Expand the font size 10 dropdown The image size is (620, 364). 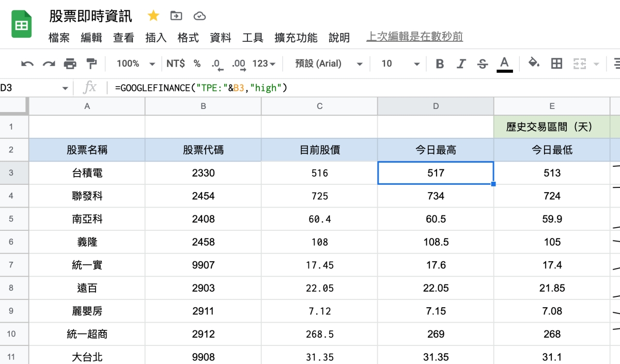(400, 64)
